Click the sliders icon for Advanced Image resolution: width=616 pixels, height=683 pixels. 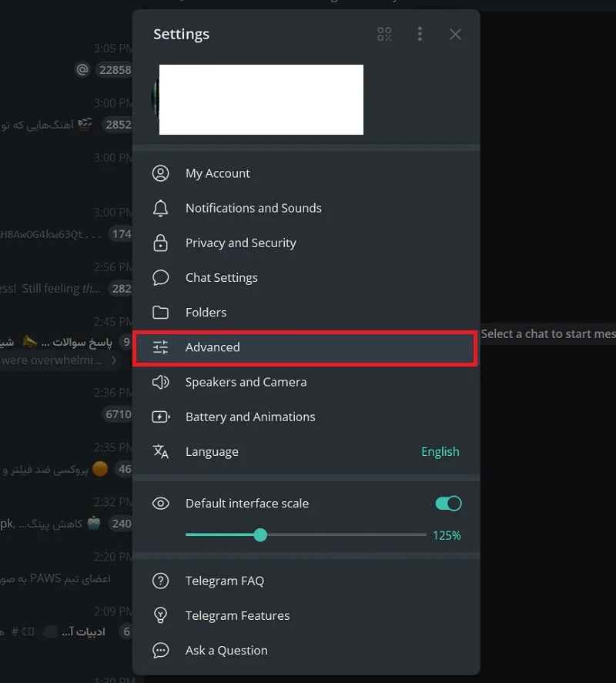(160, 347)
